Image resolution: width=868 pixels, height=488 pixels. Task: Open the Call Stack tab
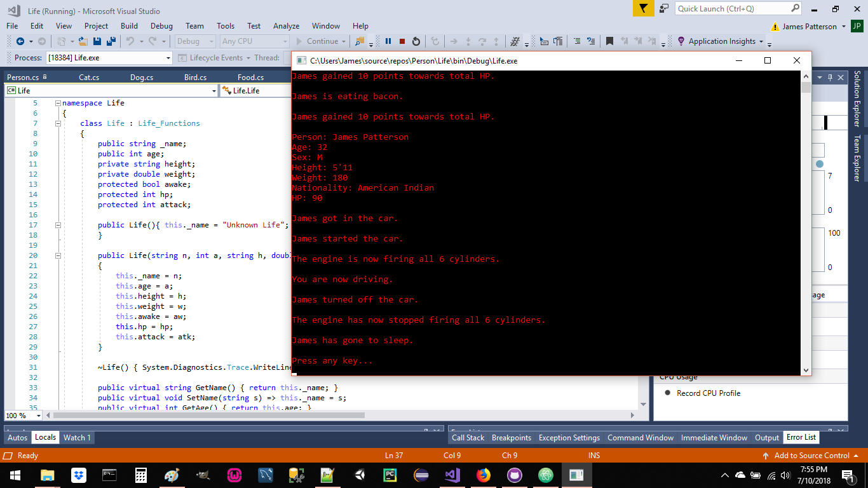pos(468,437)
